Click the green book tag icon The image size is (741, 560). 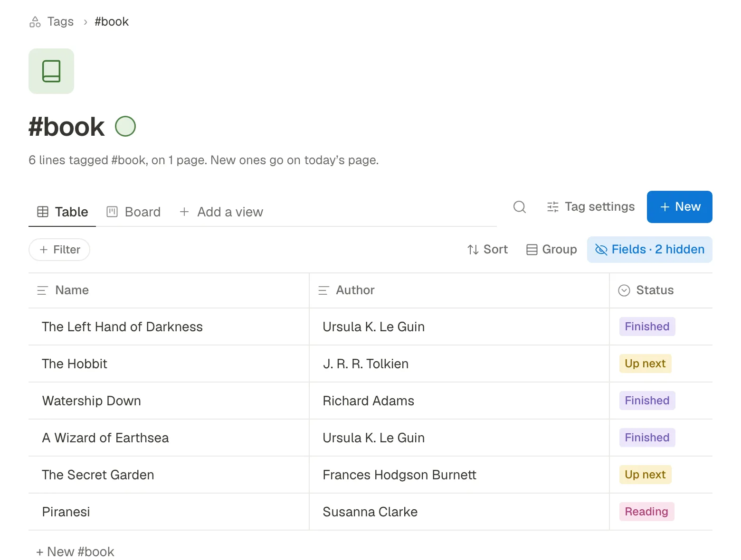[x=51, y=71]
